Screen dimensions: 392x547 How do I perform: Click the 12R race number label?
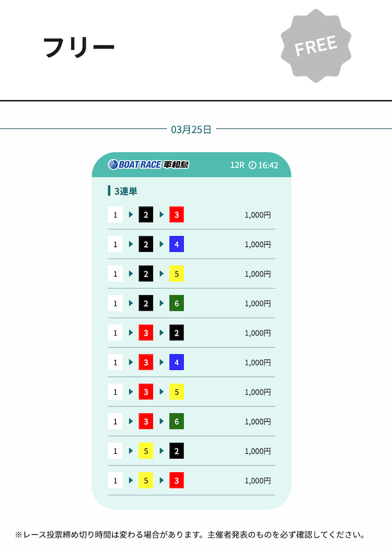pos(237,166)
